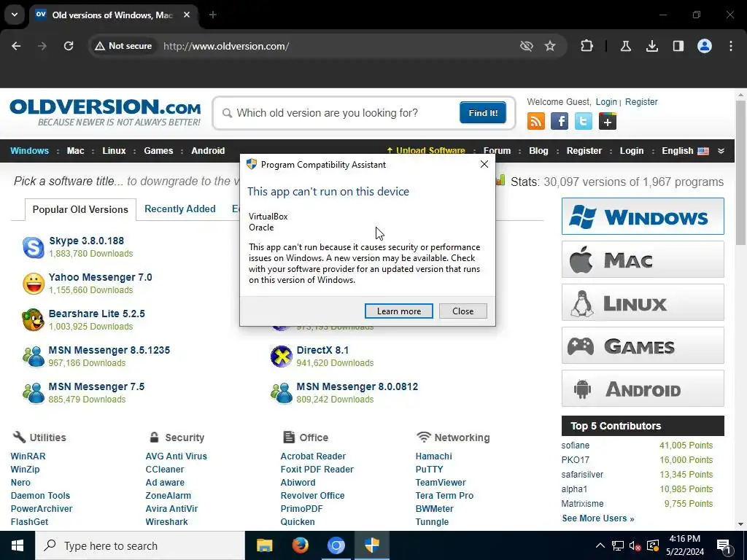Open the notification center icon
The image size is (747, 560).
click(x=724, y=545)
